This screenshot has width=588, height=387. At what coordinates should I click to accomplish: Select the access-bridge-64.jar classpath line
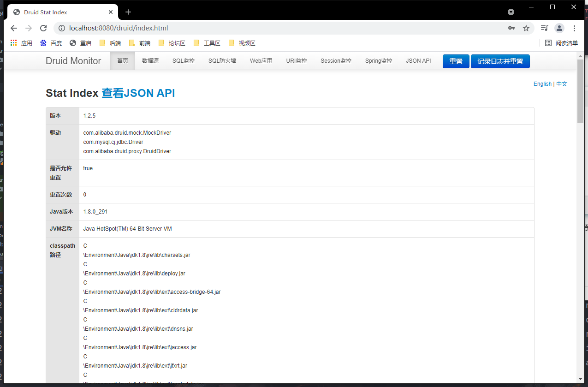tap(152, 292)
